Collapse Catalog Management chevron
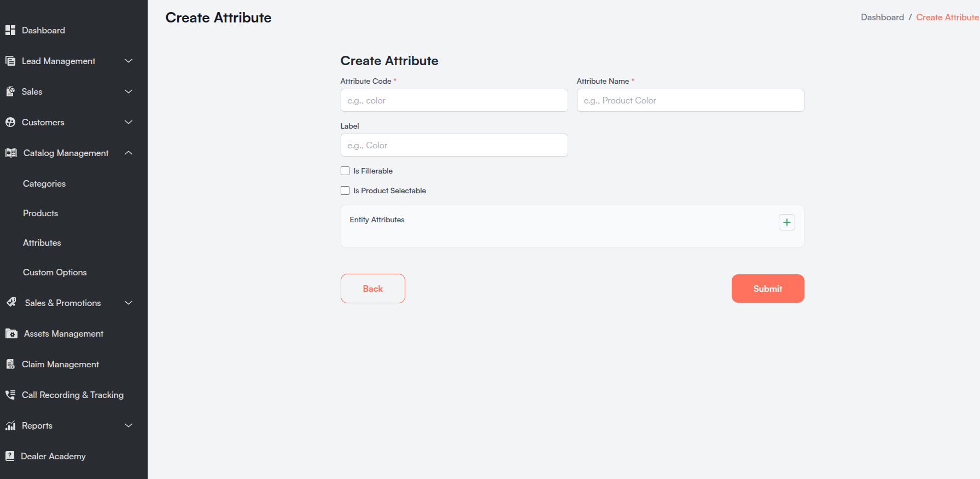The height and width of the screenshot is (479, 980). coord(129,153)
